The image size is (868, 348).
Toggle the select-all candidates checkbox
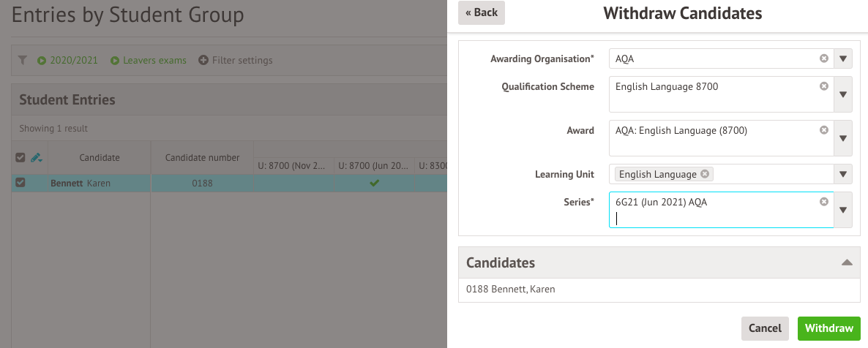point(20,157)
